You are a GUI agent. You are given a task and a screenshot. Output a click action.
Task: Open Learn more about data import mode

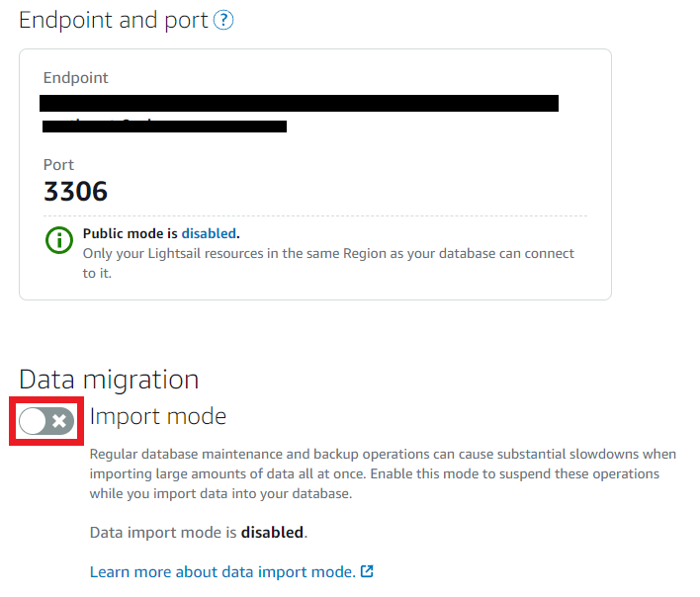222,571
